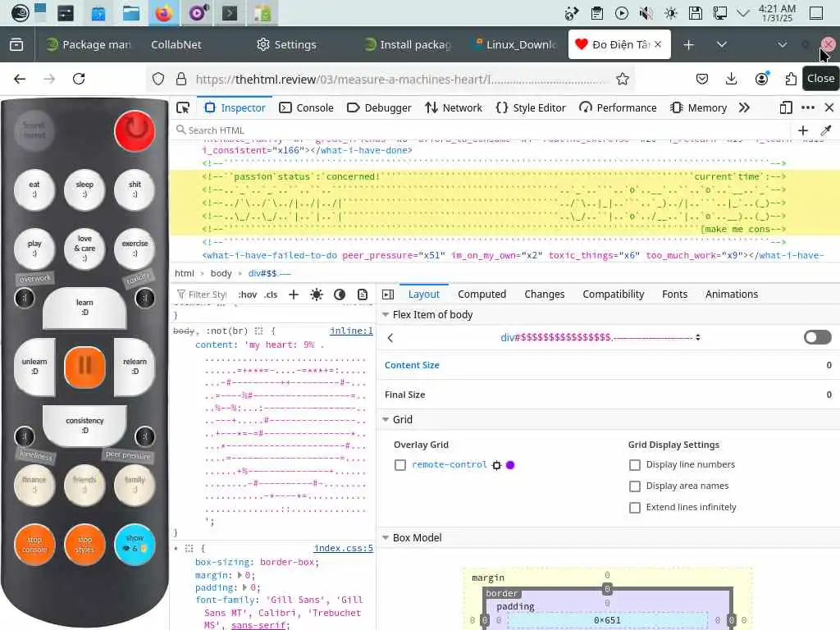Screen dimensions: 840x630
Task: Switch to the Debugger tab
Action: [379, 107]
